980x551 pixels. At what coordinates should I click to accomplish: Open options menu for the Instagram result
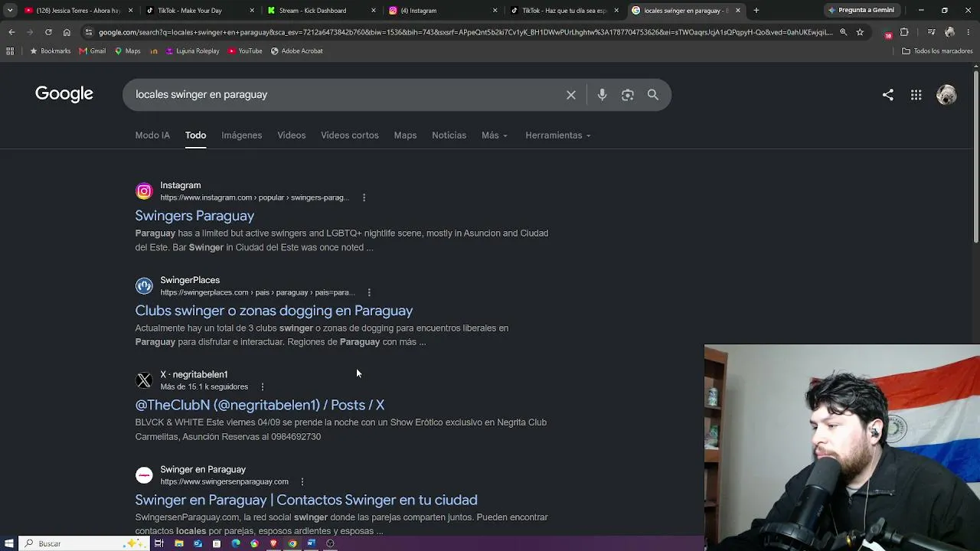(x=364, y=197)
